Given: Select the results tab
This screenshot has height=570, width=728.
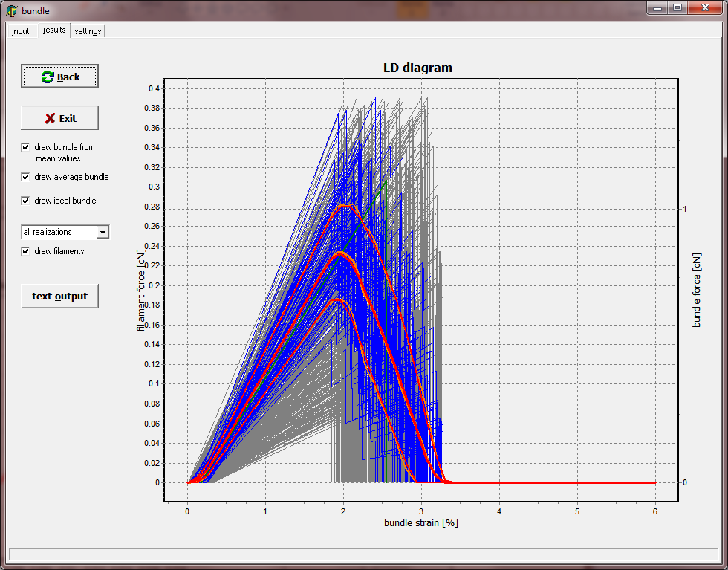Looking at the screenshot, I should click(54, 30).
